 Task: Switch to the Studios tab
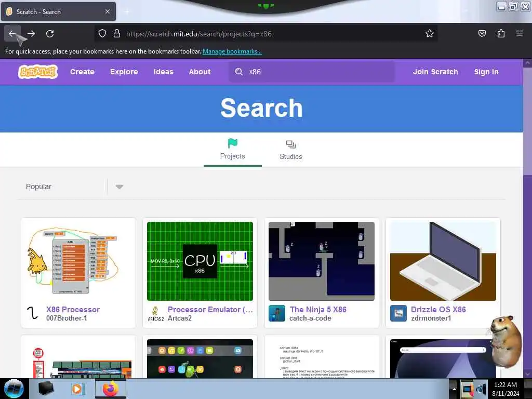point(291,149)
